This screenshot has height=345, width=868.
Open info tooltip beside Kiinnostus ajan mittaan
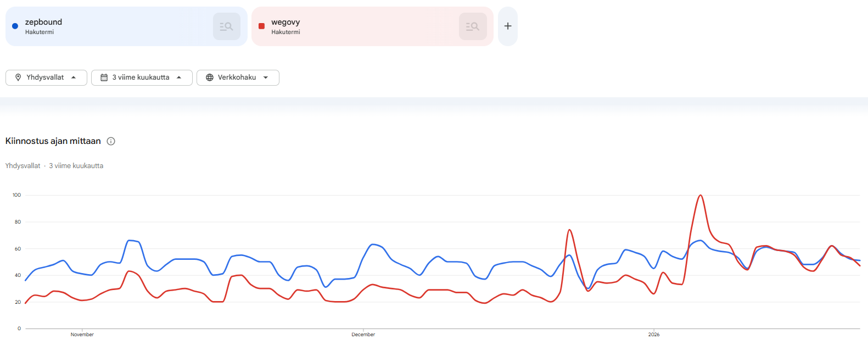pyautogui.click(x=111, y=141)
